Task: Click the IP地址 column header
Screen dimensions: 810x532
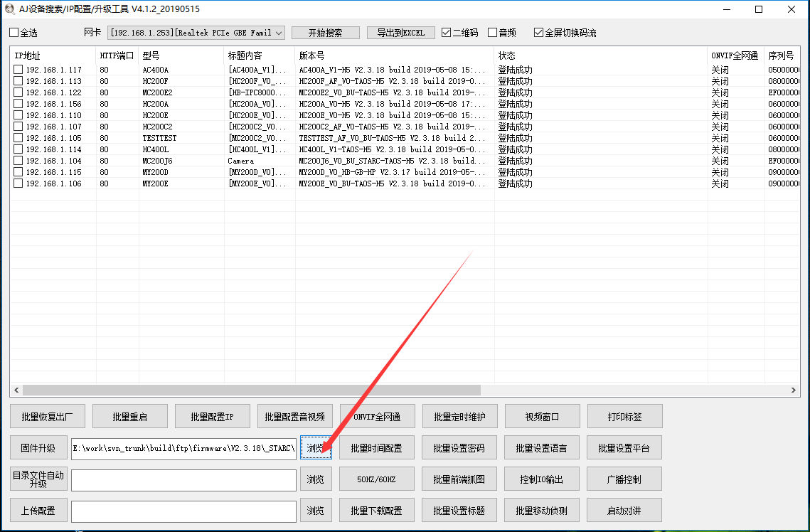Action: 26,55
